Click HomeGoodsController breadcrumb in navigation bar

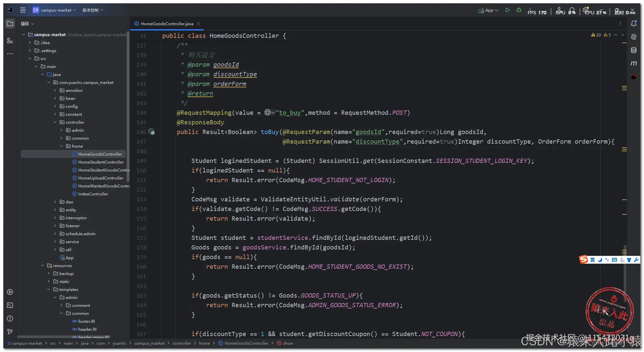(246, 343)
